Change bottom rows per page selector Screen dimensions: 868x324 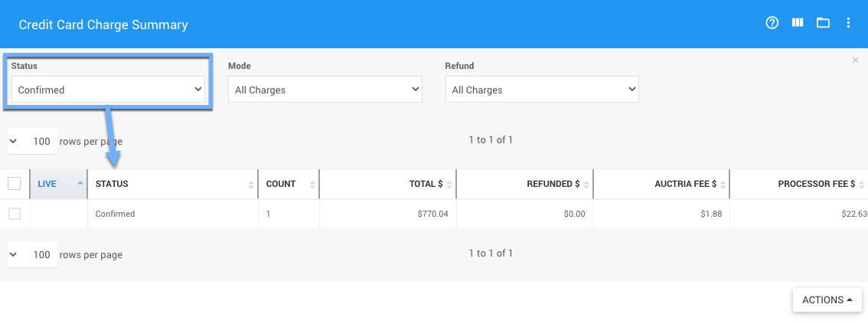(x=32, y=255)
